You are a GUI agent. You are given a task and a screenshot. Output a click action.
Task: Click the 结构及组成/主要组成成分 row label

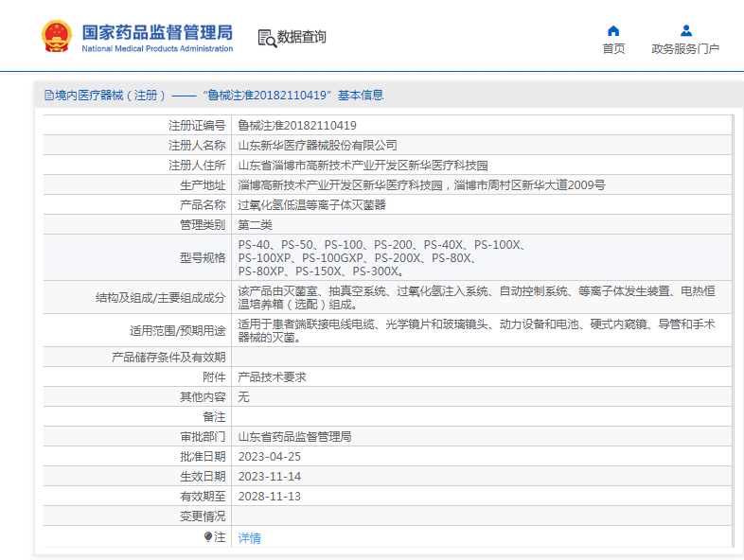[x=160, y=298]
